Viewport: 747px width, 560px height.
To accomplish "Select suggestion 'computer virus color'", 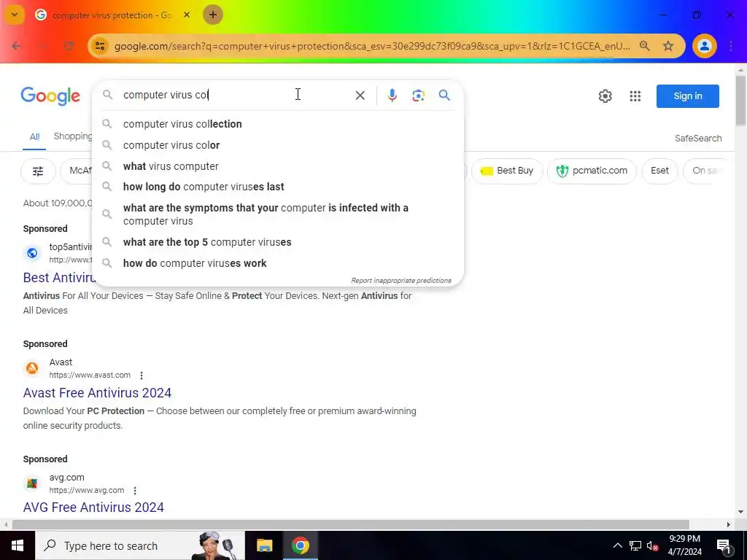I will [x=278, y=145].
